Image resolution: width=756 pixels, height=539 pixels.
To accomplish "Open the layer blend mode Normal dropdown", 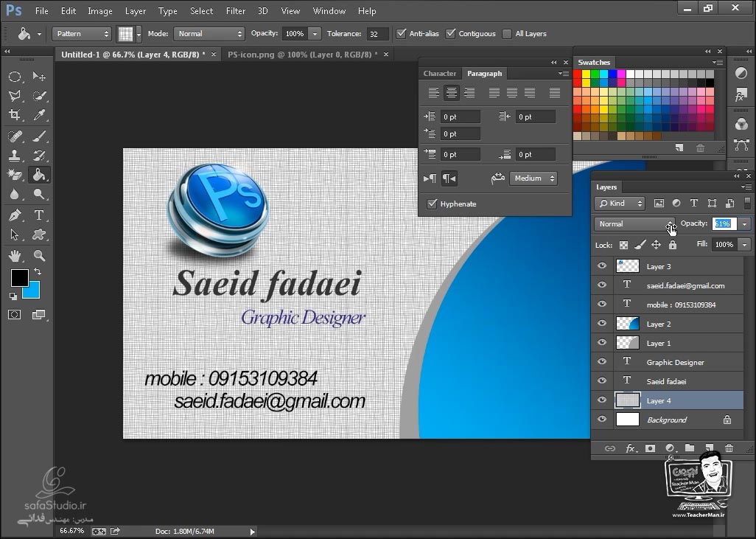I will (x=634, y=224).
